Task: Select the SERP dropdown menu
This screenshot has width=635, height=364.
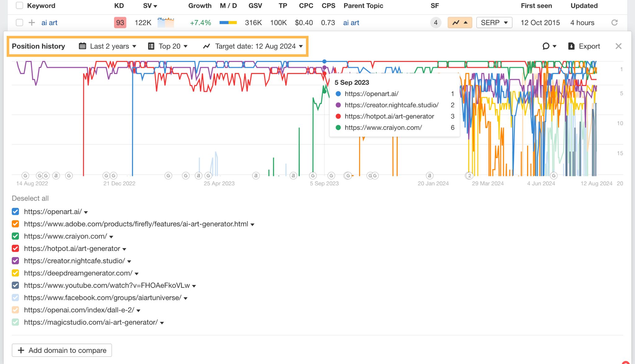Action: pos(494,22)
